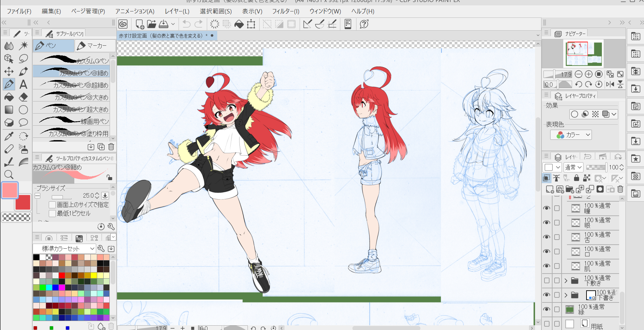Image resolution: width=644 pixels, height=330 pixels.
Task: Select the Fill bucket in the command bar
Action: pyautogui.click(x=239, y=24)
